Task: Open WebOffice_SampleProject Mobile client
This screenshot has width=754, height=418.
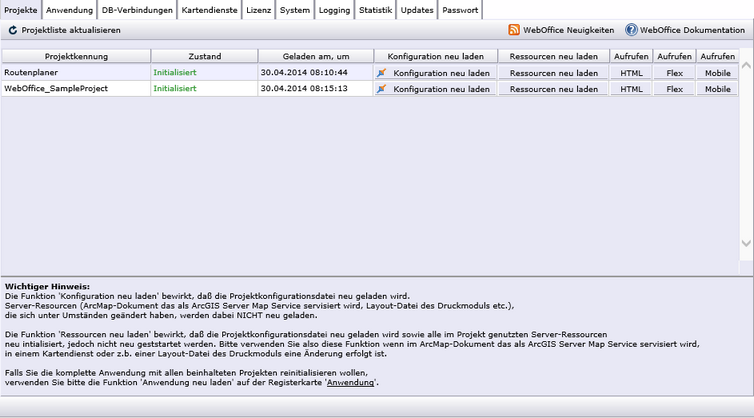Action: (717, 89)
